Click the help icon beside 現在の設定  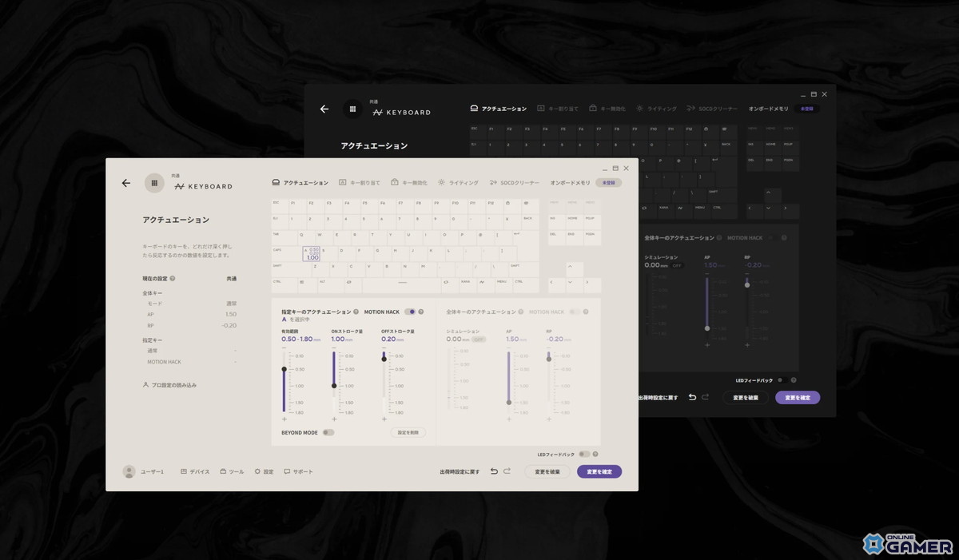click(173, 279)
